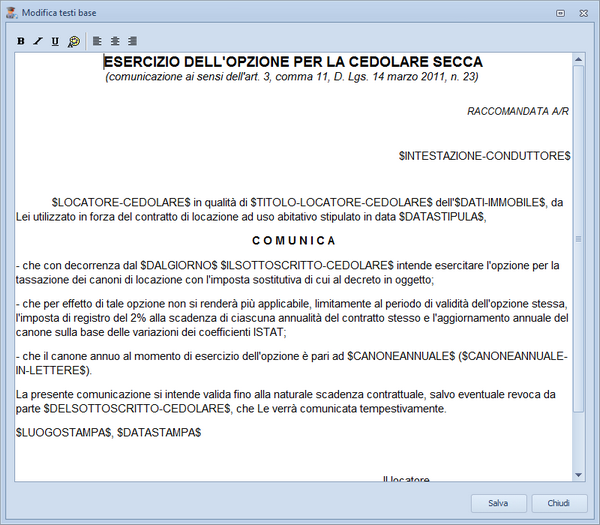Close the Modifica testi base window
The image size is (600, 525).
tap(584, 13)
